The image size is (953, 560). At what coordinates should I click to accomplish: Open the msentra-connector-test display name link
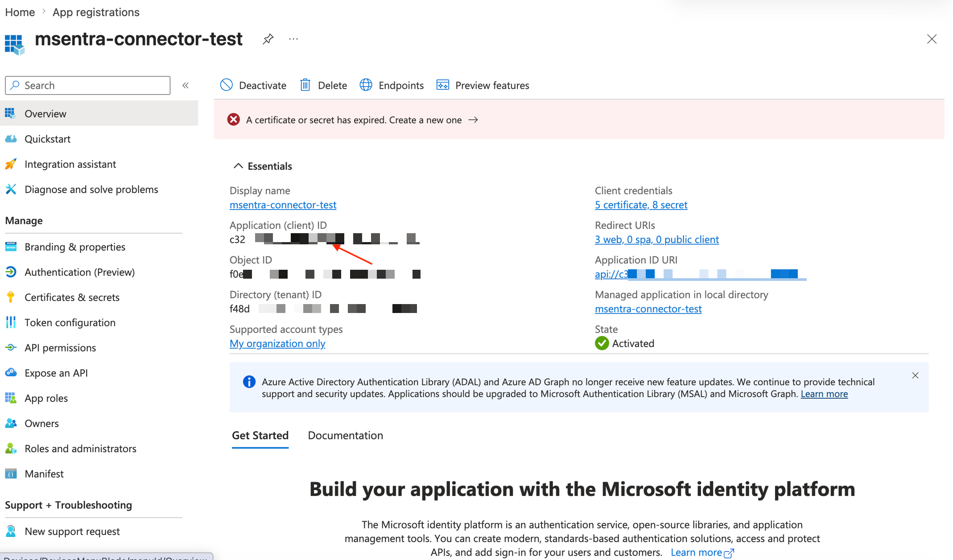coord(283,205)
